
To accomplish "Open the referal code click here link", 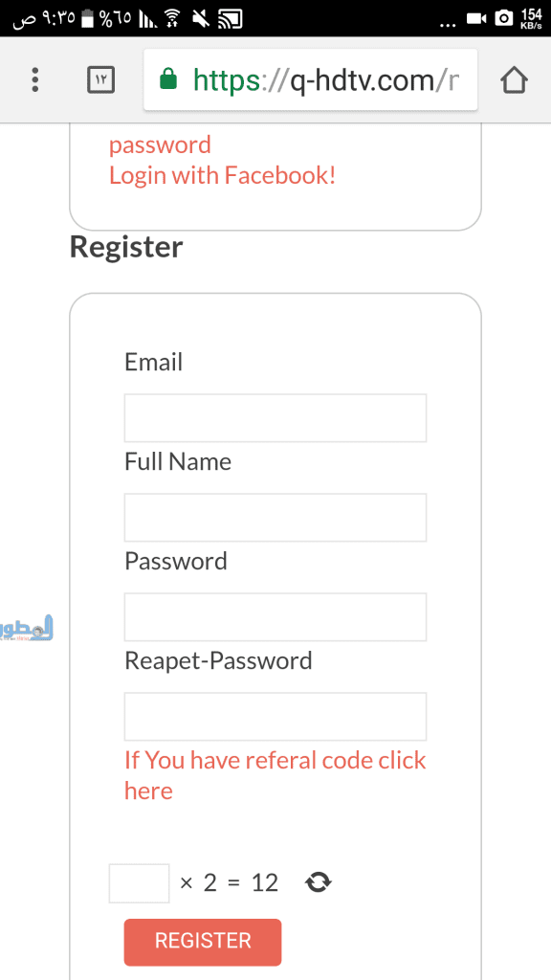I will pos(275,775).
